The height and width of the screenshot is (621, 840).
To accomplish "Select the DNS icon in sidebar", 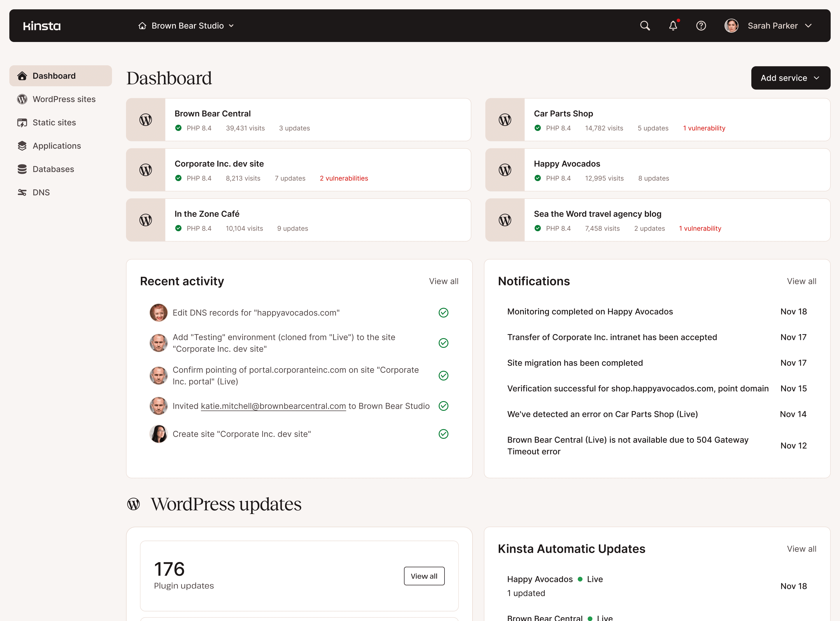I will coord(22,192).
